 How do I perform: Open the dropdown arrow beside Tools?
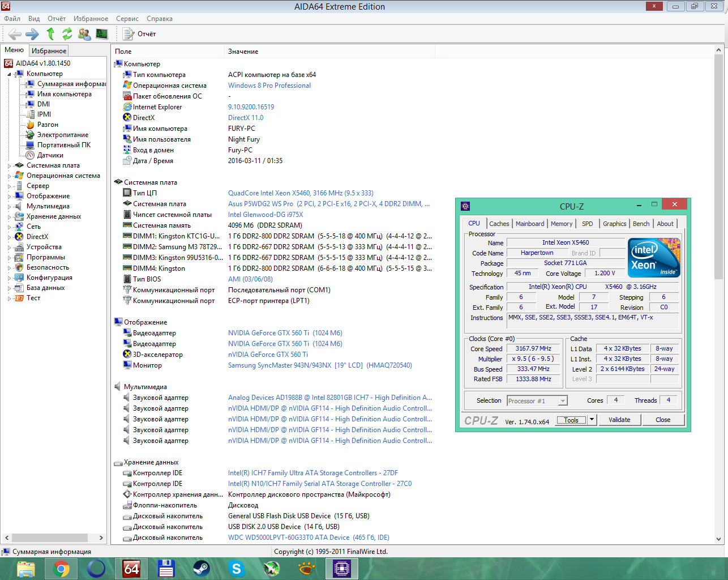point(592,420)
